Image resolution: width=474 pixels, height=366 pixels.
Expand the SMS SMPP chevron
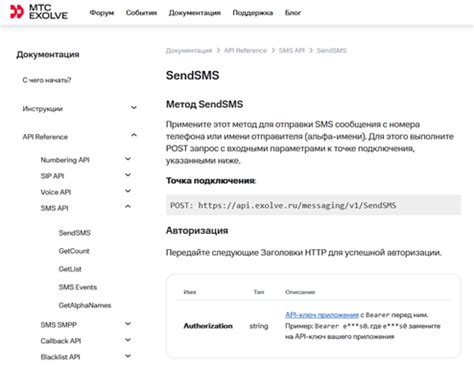pyautogui.click(x=128, y=323)
